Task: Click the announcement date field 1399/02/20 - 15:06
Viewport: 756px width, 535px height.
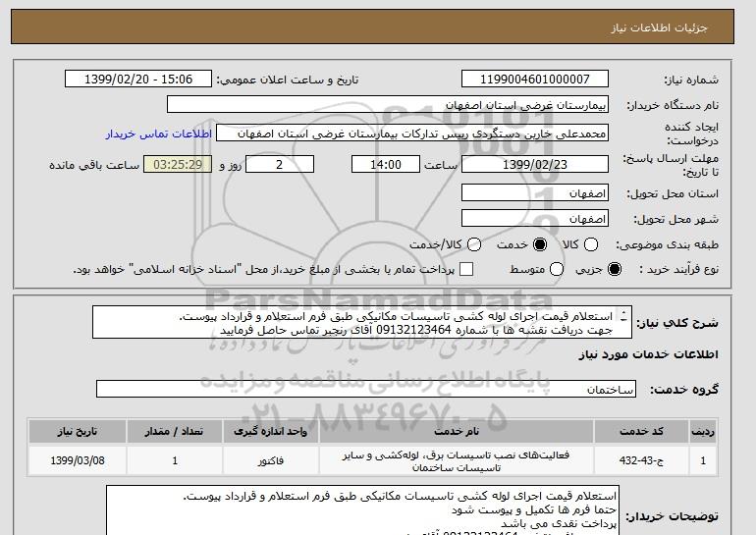Action: [138, 80]
